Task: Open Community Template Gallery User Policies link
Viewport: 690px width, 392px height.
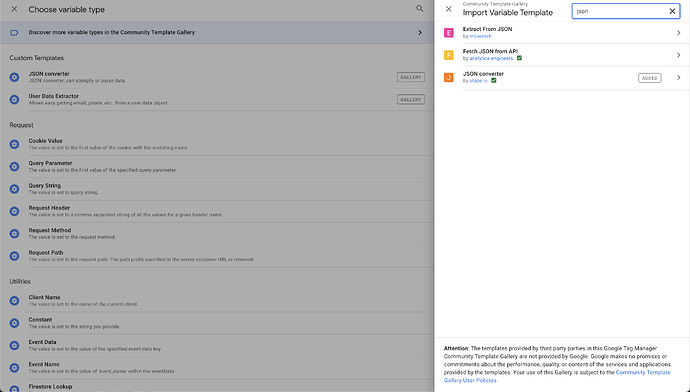Action: click(x=558, y=376)
